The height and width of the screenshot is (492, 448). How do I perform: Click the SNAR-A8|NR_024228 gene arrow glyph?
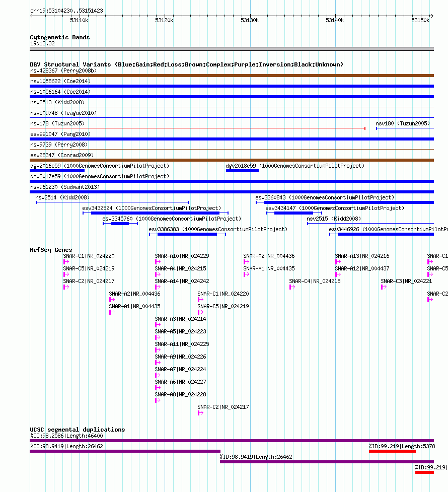click(158, 400)
